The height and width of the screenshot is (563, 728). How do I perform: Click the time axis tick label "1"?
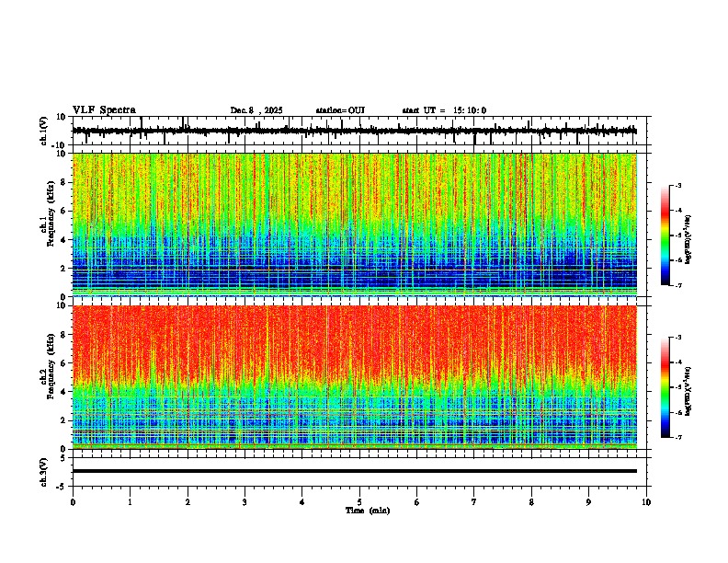point(130,502)
